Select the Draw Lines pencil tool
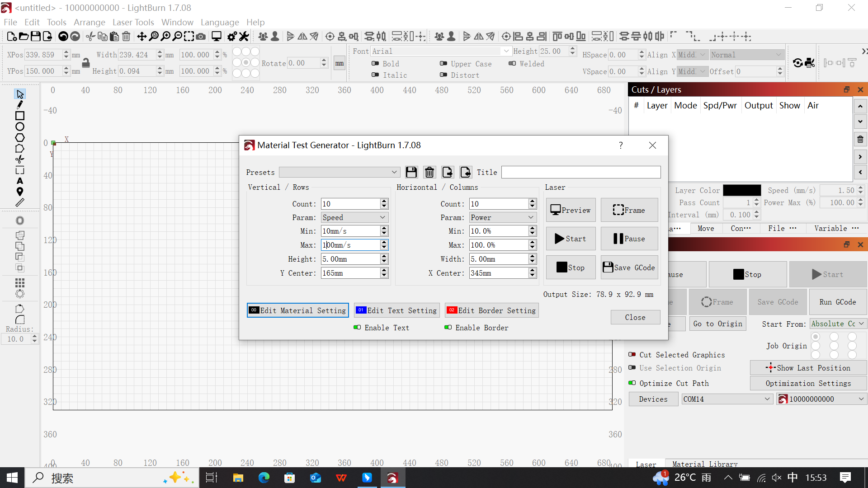The image size is (868, 488). [x=20, y=105]
